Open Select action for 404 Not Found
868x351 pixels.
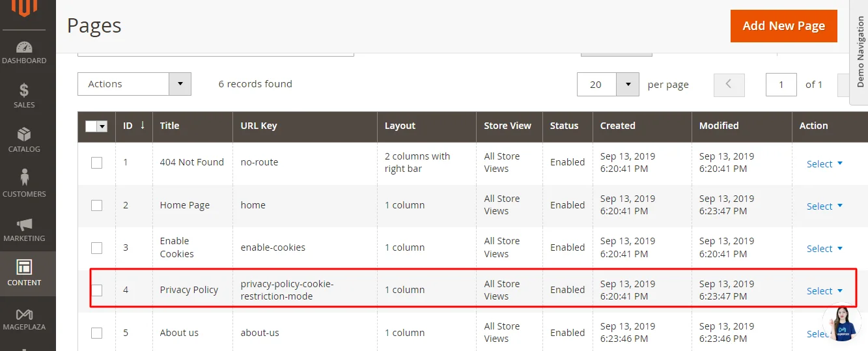tap(824, 164)
